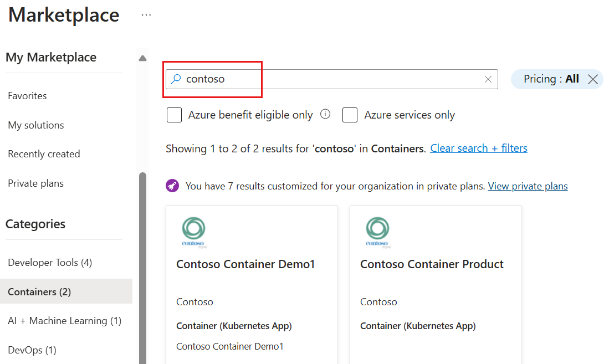Choose the Developer Tools category
The width and height of the screenshot is (609, 364).
50,263
